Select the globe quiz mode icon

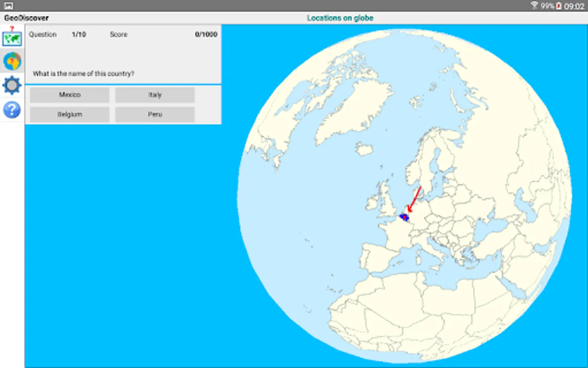12,61
